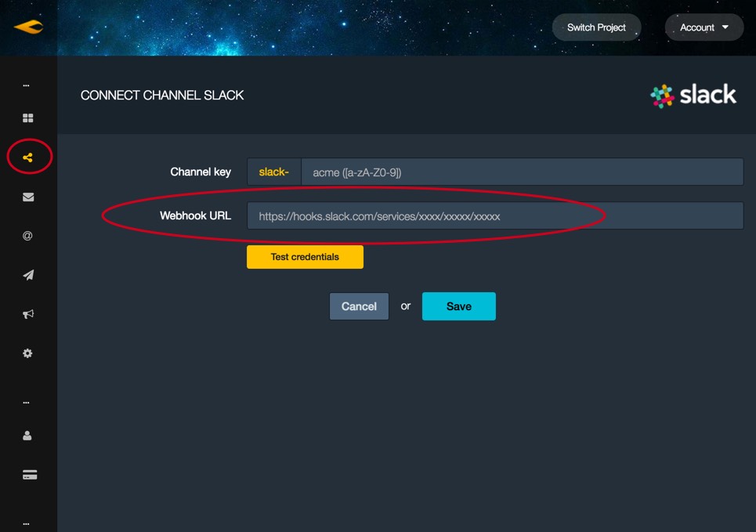Screen dimensions: 756x532
Task: Click the Switch Project button
Action: (x=596, y=27)
